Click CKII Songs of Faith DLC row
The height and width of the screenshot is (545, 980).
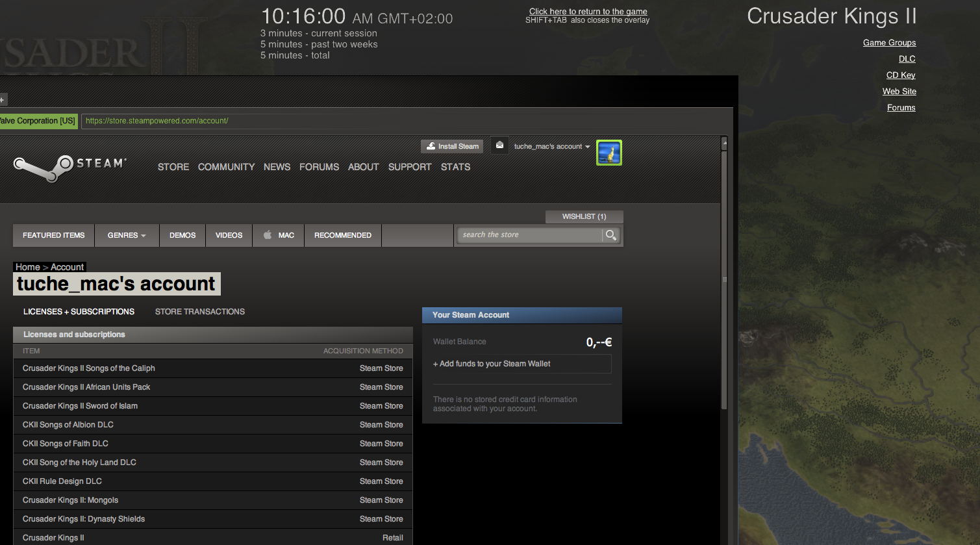point(213,444)
